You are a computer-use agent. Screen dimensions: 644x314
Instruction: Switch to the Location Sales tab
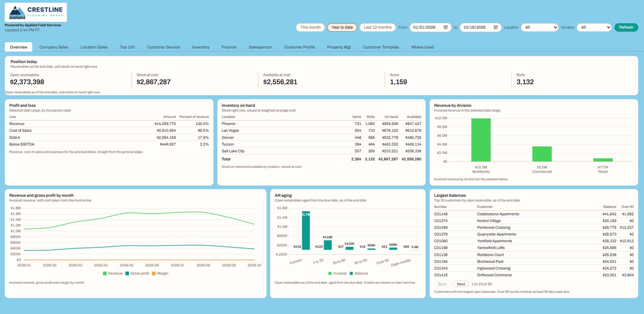94,47
